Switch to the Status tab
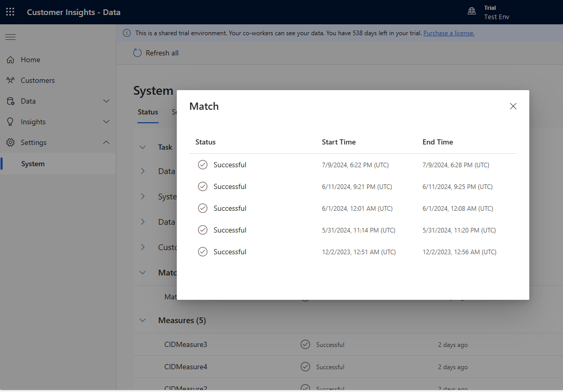Viewport: 563px width, 392px height. (148, 112)
